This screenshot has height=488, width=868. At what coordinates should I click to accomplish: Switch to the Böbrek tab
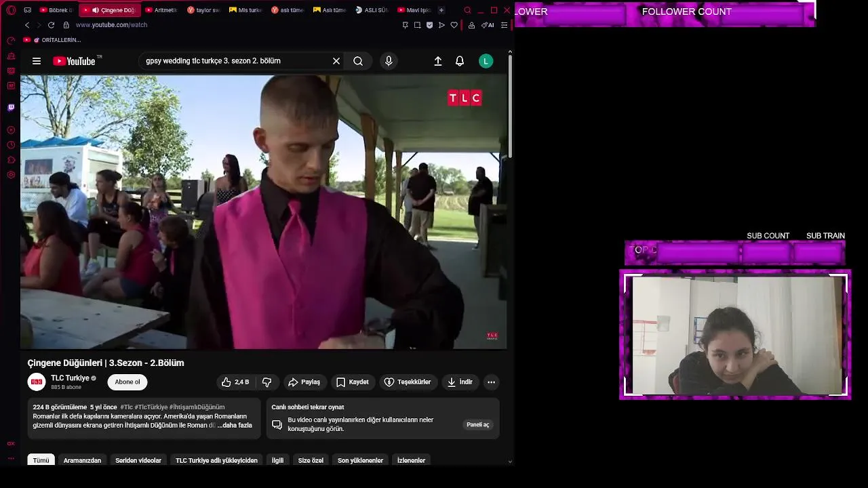57,10
